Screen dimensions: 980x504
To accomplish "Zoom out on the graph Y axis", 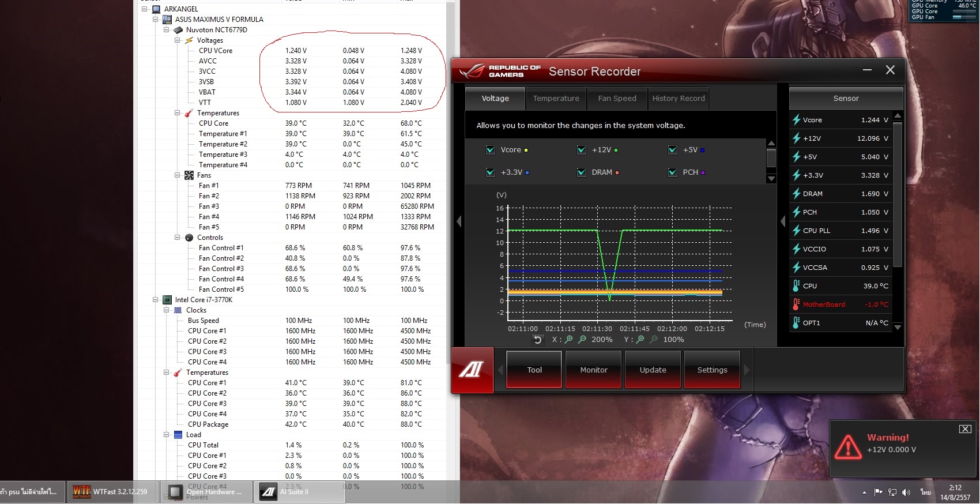I will tap(654, 340).
